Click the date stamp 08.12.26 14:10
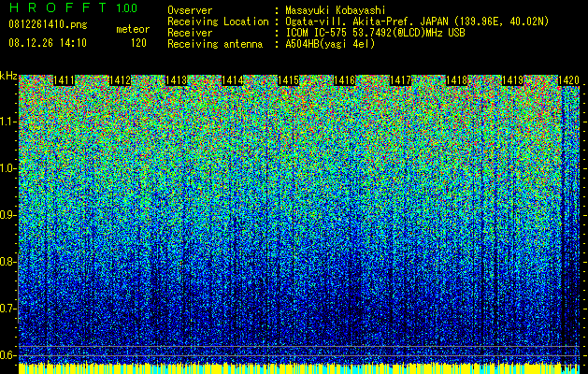This screenshot has width=588, height=374. tap(48, 43)
